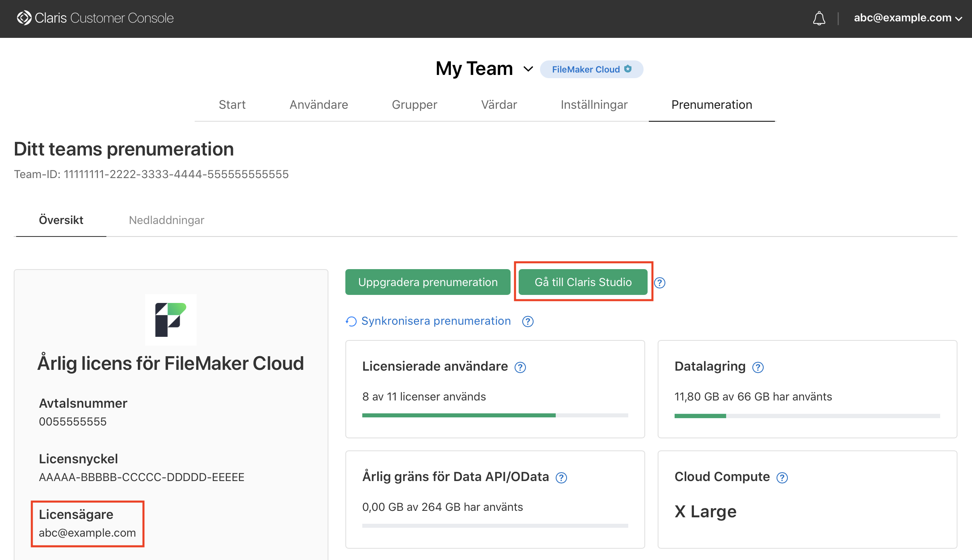Viewport: 972px width, 560px height.
Task: Click the notification bell icon
Action: click(819, 19)
